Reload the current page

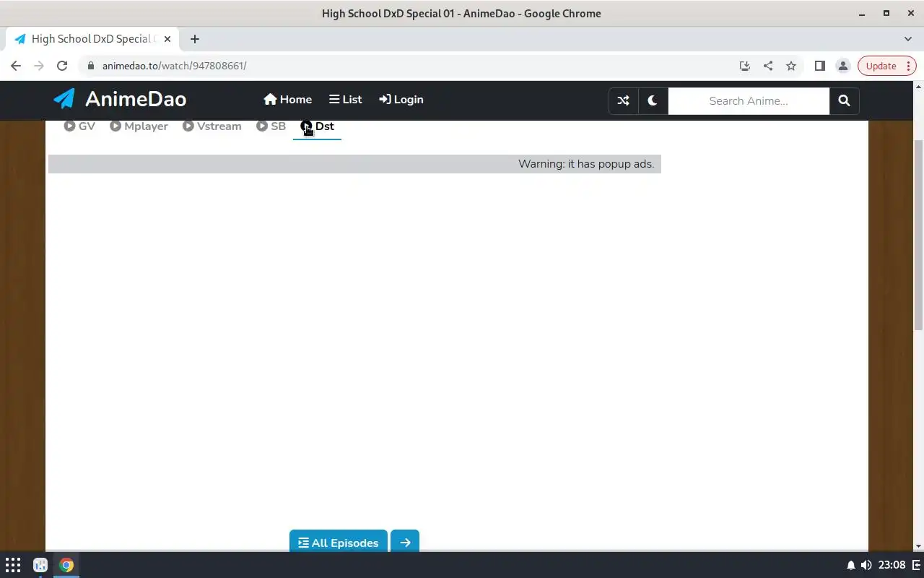(x=62, y=66)
